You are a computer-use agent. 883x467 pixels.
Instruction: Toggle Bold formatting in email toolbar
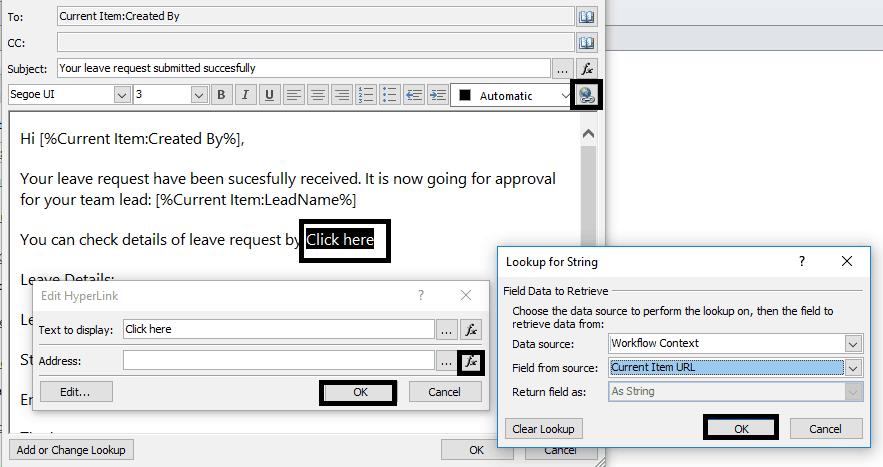click(x=221, y=95)
